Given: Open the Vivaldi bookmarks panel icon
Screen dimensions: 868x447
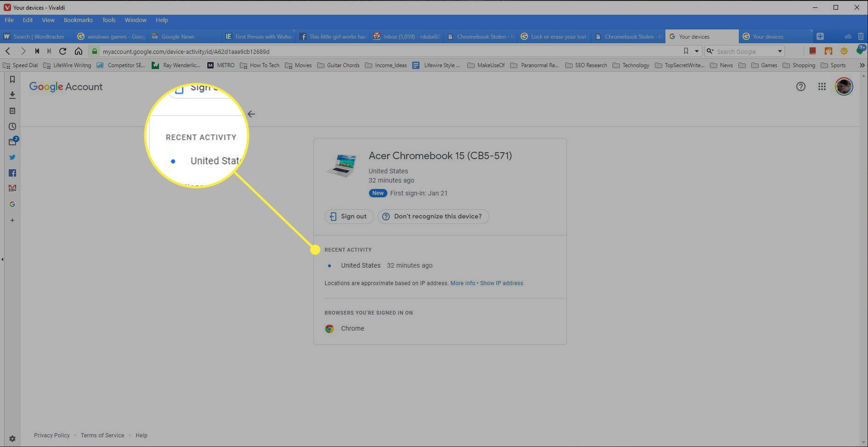Looking at the screenshot, I should coord(12,80).
